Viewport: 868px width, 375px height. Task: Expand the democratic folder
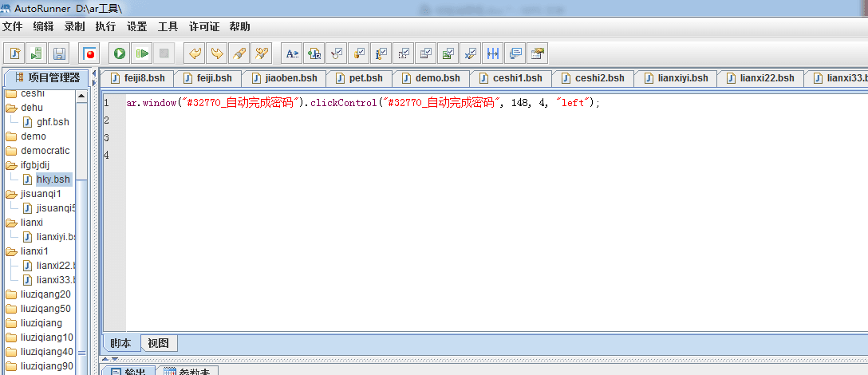[11, 151]
